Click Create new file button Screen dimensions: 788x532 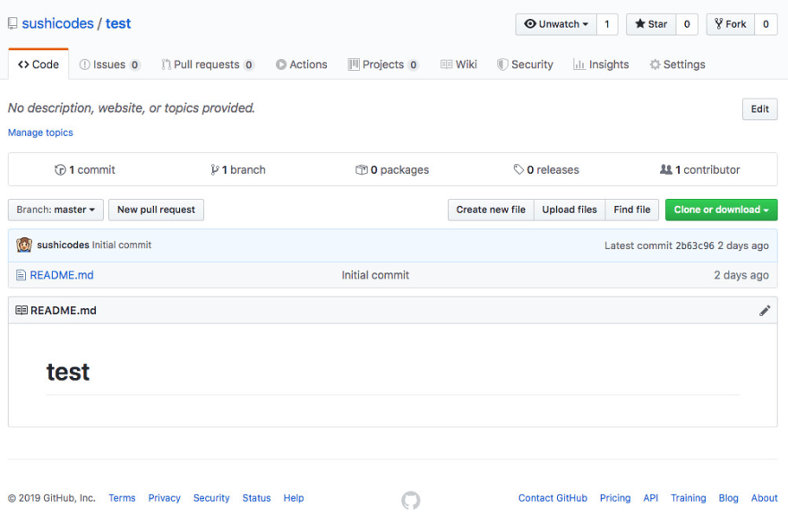(x=491, y=210)
